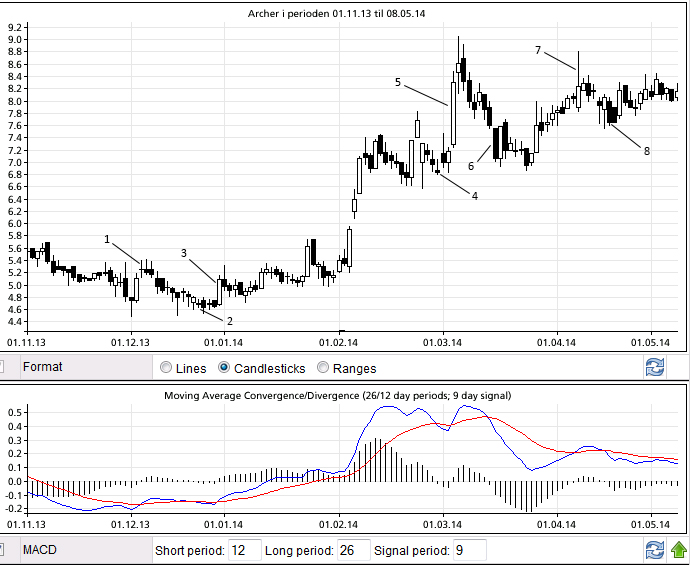This screenshot has height=565, width=690.
Task: Click annotation number 2 near December low
Action: [230, 321]
